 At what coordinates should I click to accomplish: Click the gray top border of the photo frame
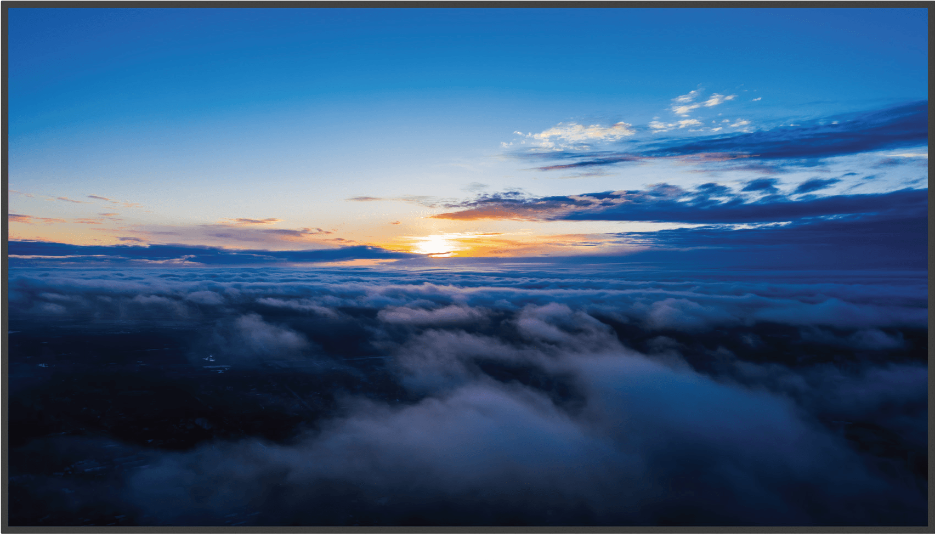tap(467, 4)
